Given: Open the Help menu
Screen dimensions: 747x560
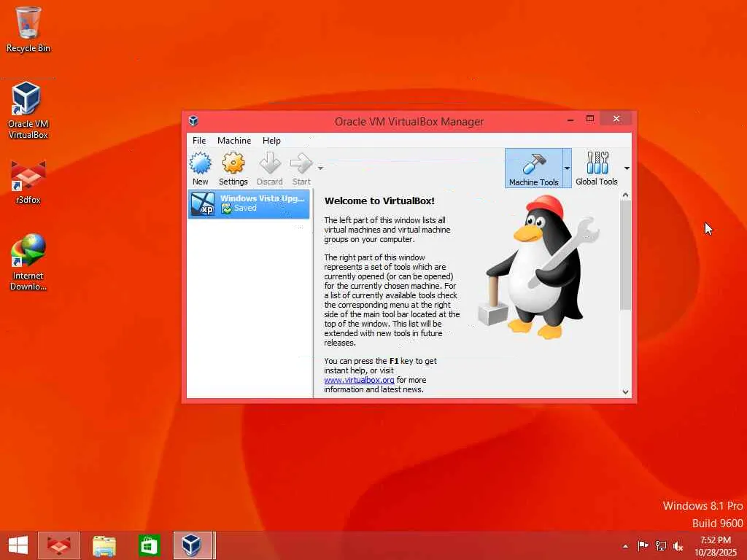Looking at the screenshot, I should click(271, 141).
